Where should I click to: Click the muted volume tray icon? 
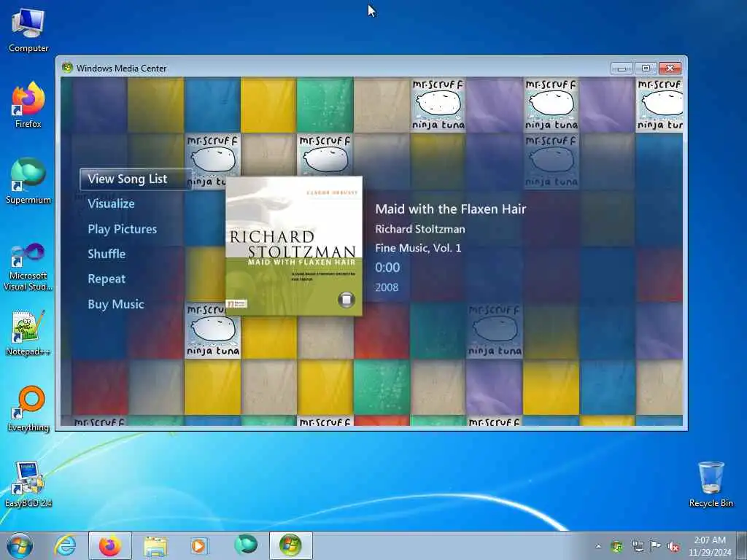673,547
